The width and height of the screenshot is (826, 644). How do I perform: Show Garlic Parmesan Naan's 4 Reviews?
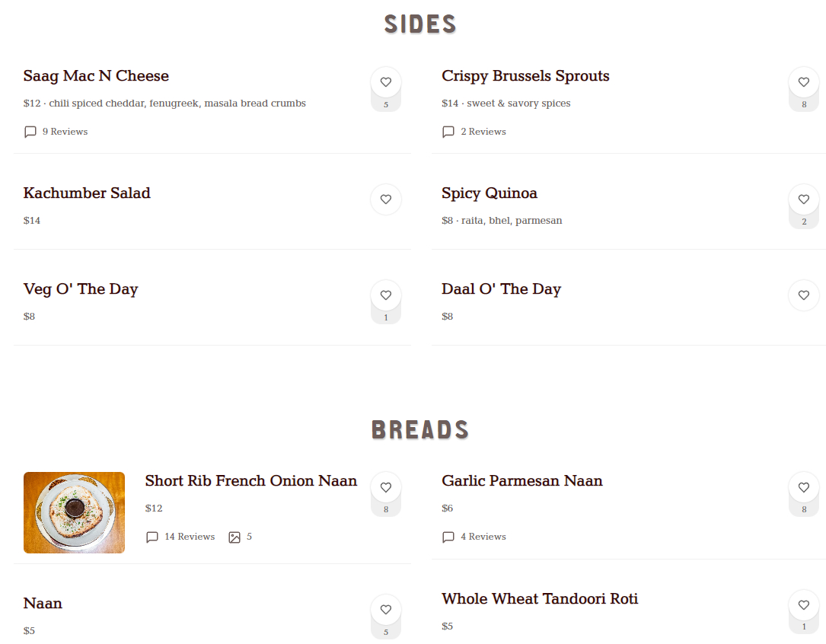click(x=474, y=537)
